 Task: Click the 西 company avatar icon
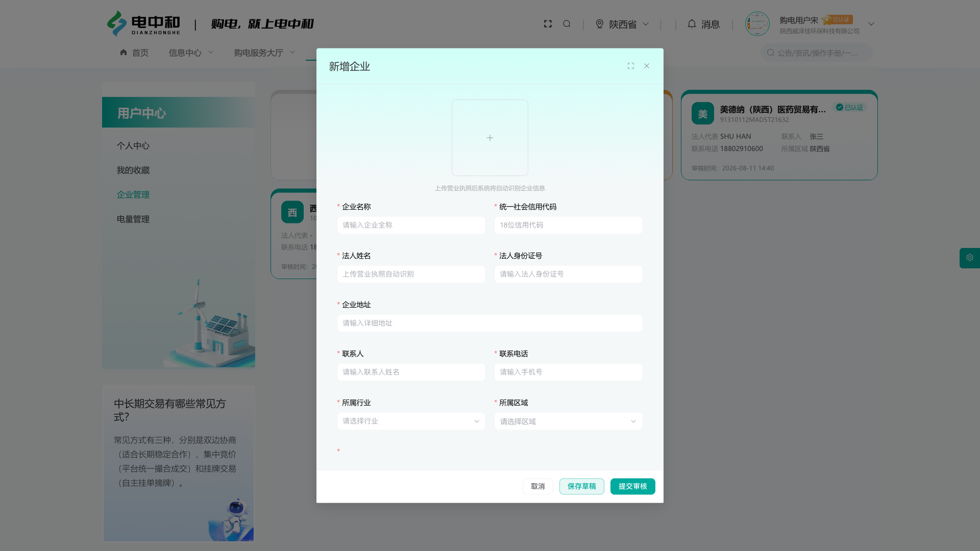(292, 212)
